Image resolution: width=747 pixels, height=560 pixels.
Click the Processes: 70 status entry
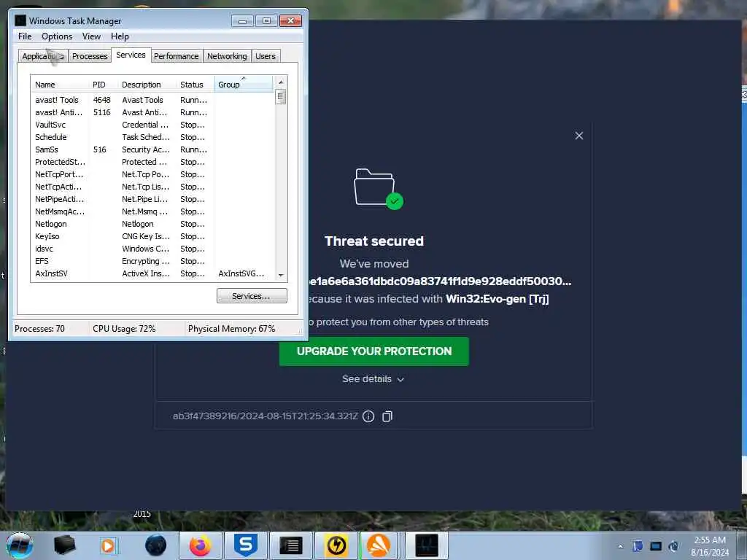pyautogui.click(x=39, y=329)
